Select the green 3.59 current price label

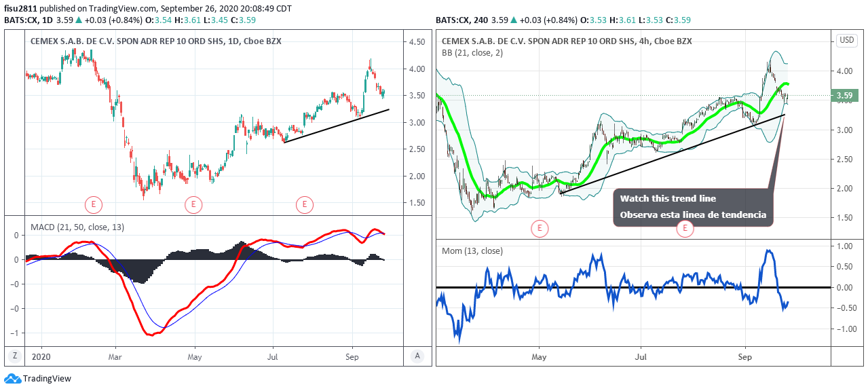[846, 96]
